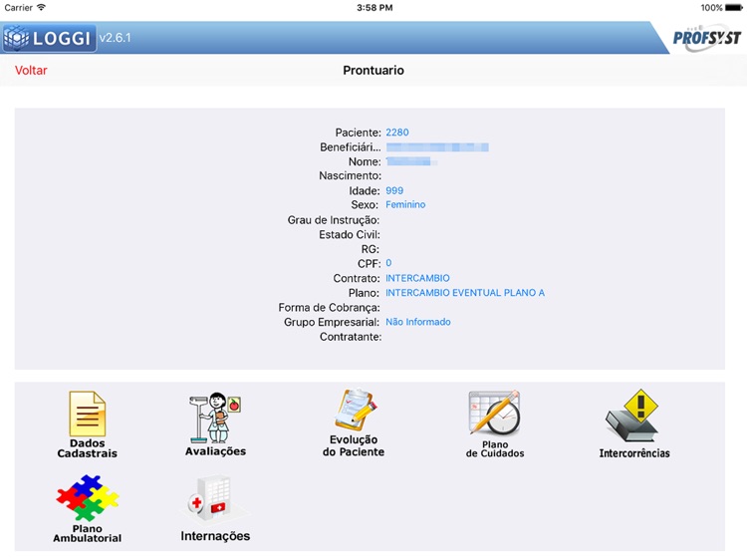Image resolution: width=747 pixels, height=560 pixels.
Task: Select the CPF value 0
Action: 388,263
